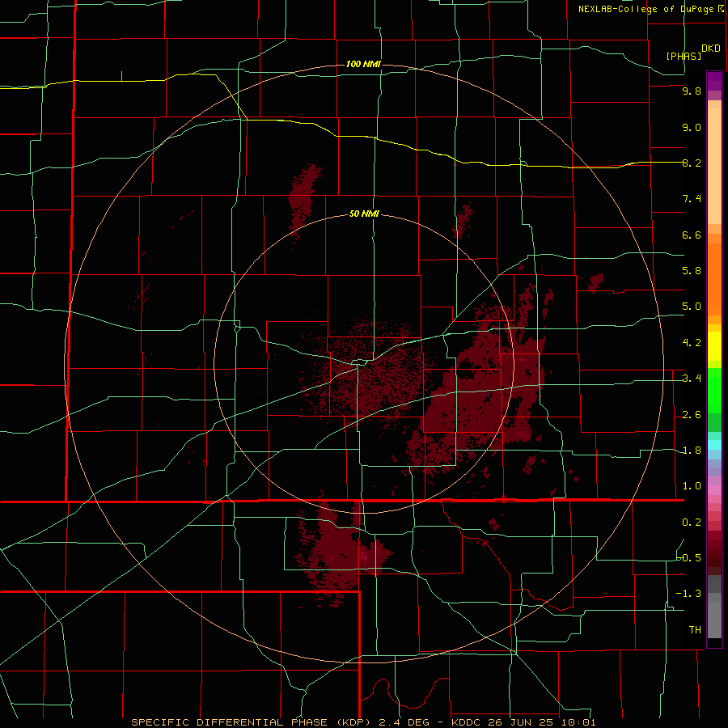Image resolution: width=728 pixels, height=728 pixels.
Task: Click the 9.8 scale value
Action: point(692,91)
